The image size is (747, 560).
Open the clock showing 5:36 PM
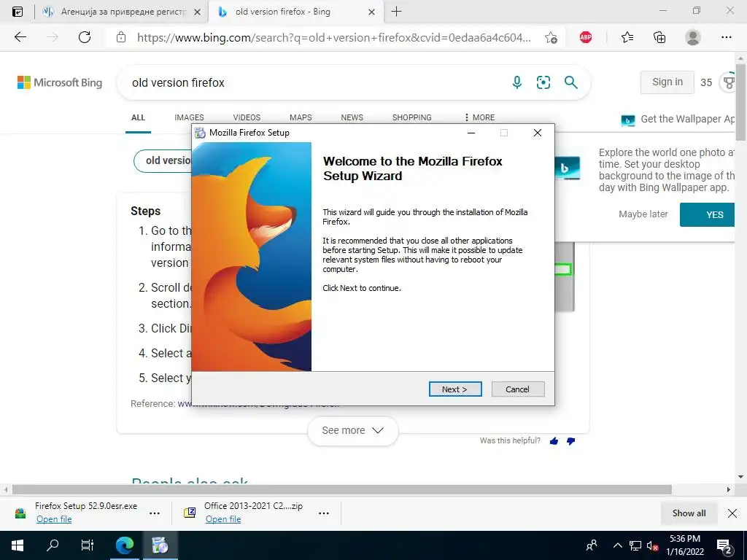coord(684,545)
